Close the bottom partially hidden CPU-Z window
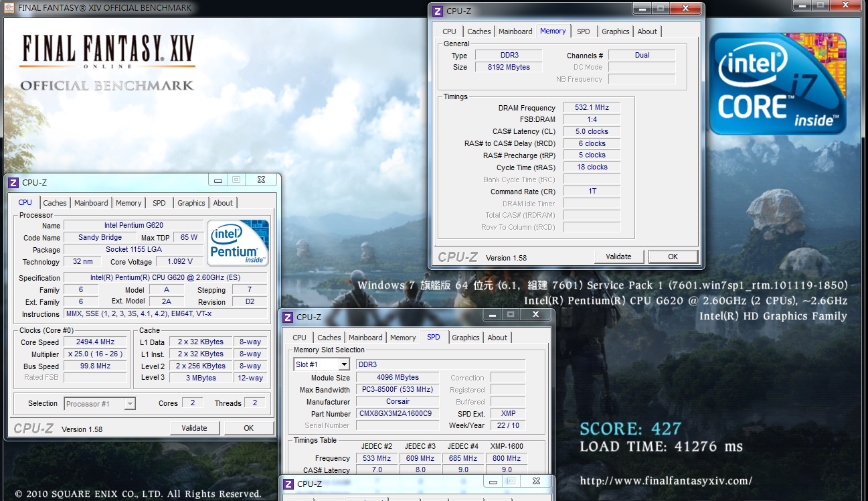Image resolution: width=868 pixels, height=501 pixels. click(x=536, y=481)
